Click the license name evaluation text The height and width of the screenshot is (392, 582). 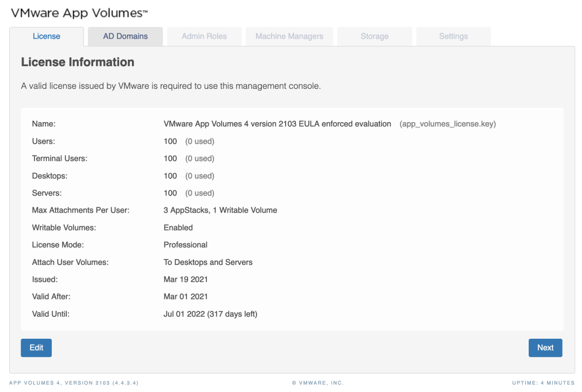click(277, 124)
